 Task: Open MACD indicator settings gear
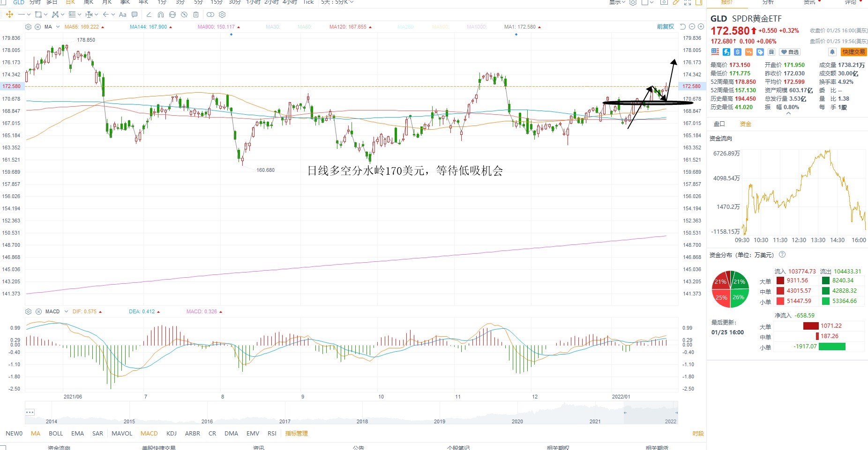pos(28,311)
